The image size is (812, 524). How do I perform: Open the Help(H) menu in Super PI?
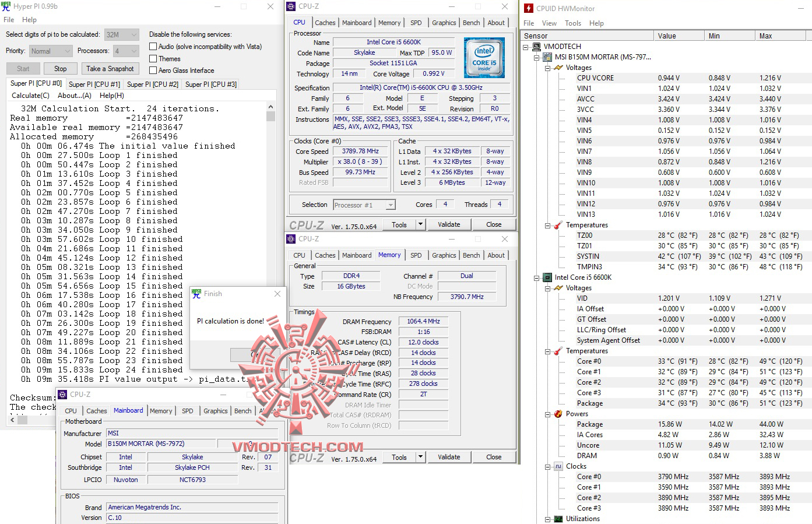(x=112, y=96)
